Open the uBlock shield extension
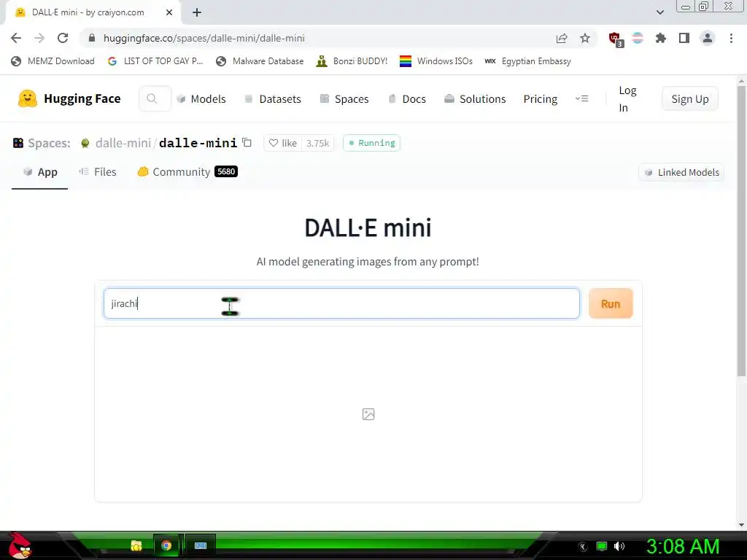Viewport: 747px width, 560px height. (x=616, y=39)
